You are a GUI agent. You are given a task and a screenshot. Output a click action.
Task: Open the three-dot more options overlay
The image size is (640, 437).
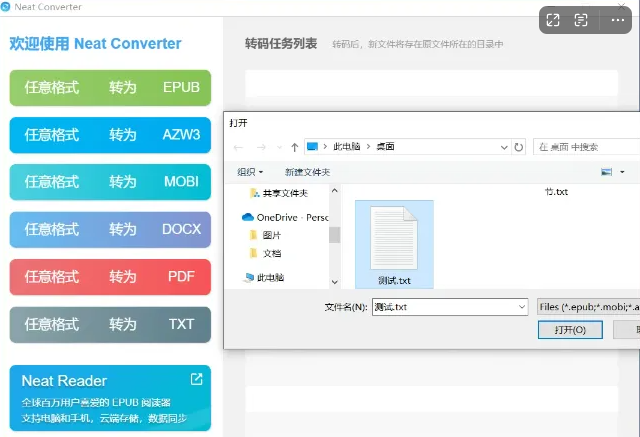pos(618,20)
